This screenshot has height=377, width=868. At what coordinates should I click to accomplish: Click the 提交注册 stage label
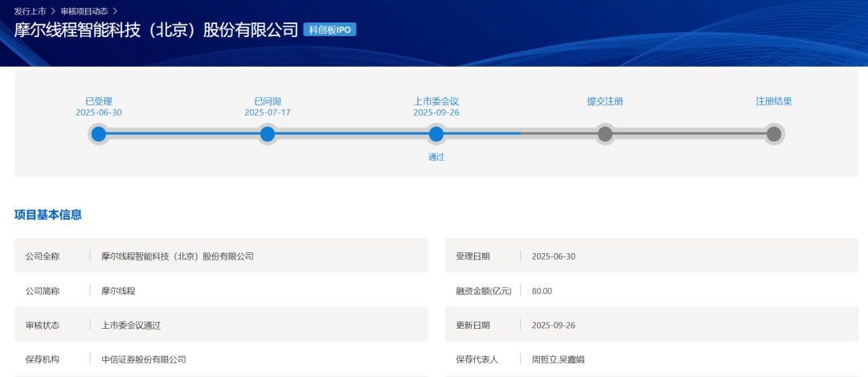(x=605, y=101)
